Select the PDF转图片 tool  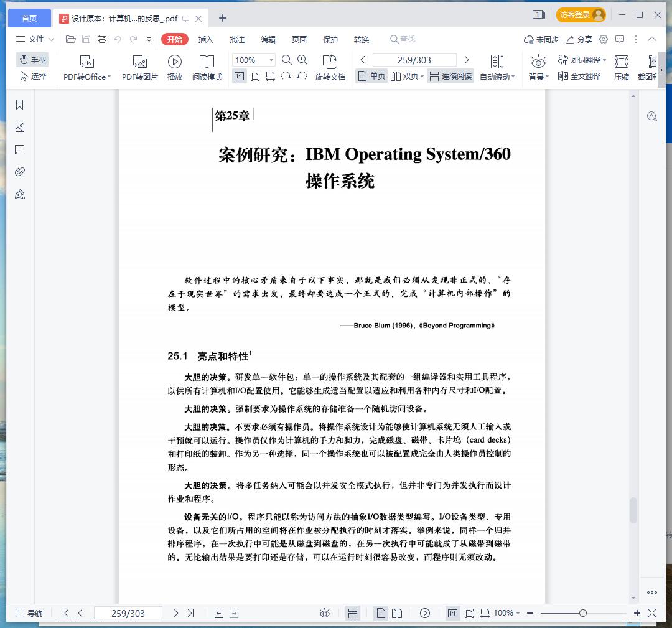pos(140,68)
